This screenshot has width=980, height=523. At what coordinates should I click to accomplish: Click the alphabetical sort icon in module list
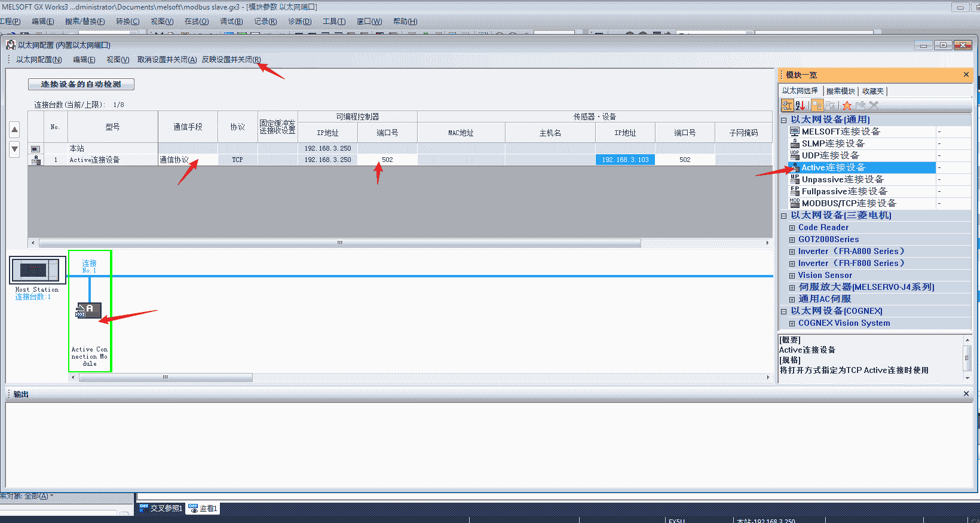(x=801, y=106)
